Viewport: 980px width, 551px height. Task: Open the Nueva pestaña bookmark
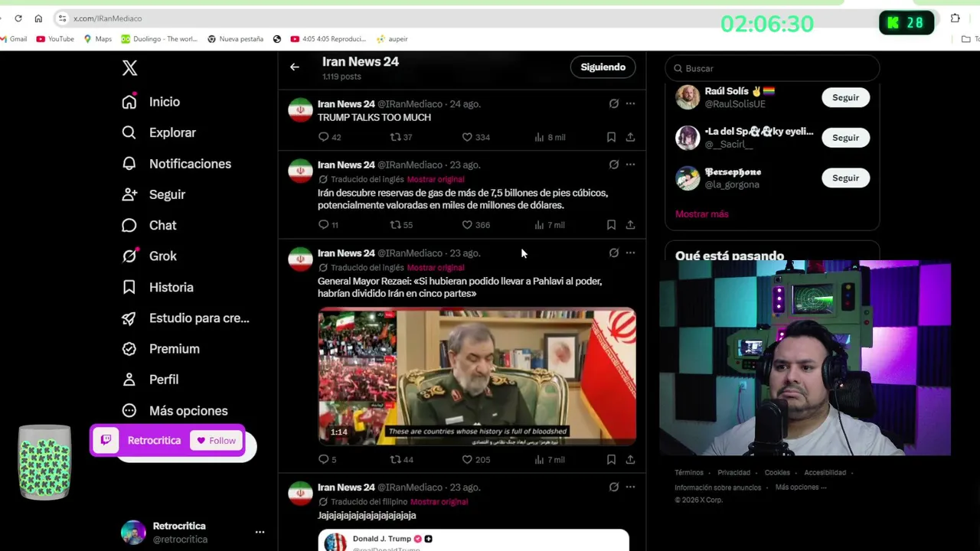[x=235, y=39]
